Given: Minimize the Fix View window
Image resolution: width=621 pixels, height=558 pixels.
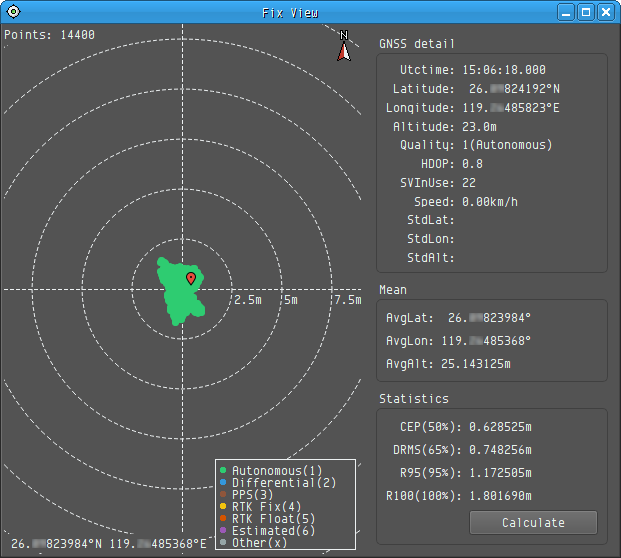Looking at the screenshot, I should point(566,12).
